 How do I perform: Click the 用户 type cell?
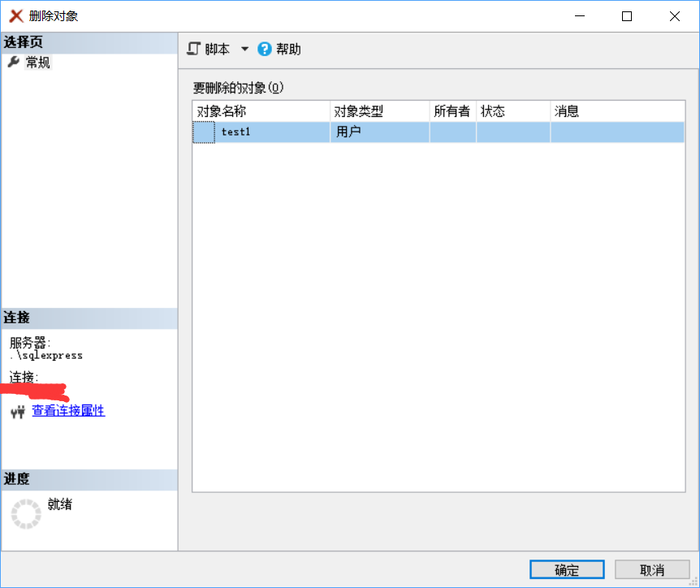[380, 132]
